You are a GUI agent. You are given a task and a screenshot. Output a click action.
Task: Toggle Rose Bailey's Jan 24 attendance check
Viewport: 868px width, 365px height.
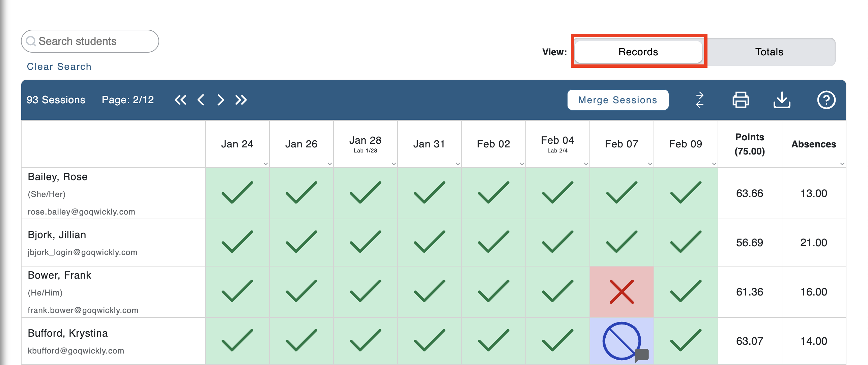pyautogui.click(x=237, y=193)
